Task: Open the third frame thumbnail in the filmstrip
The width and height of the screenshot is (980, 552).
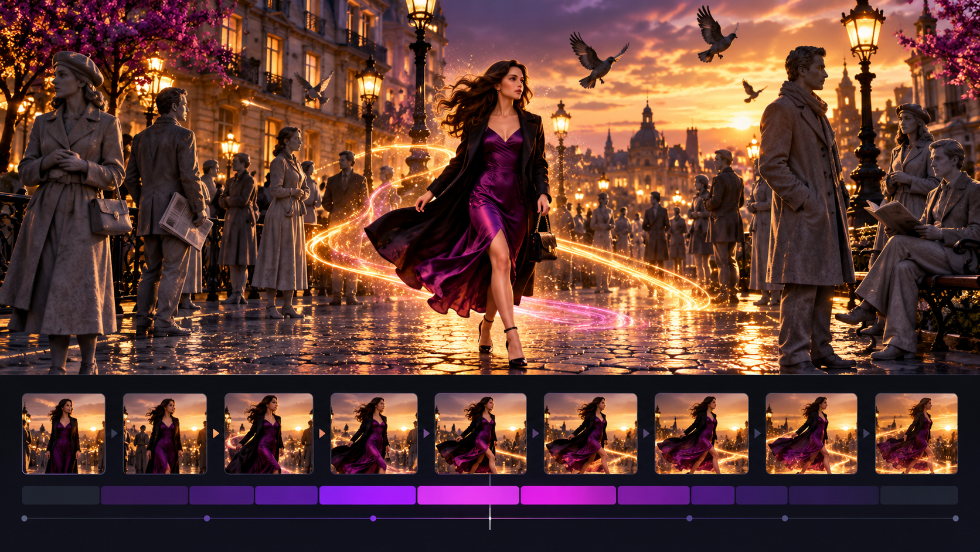Action: (269, 434)
